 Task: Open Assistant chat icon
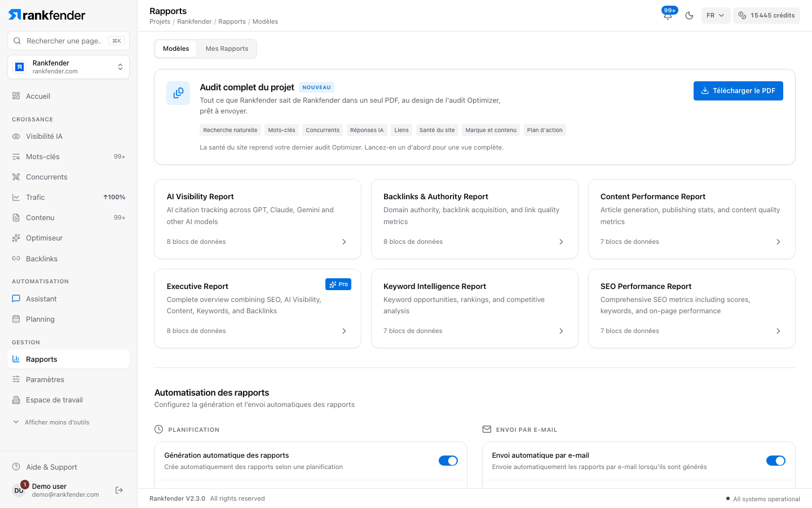coord(16,299)
